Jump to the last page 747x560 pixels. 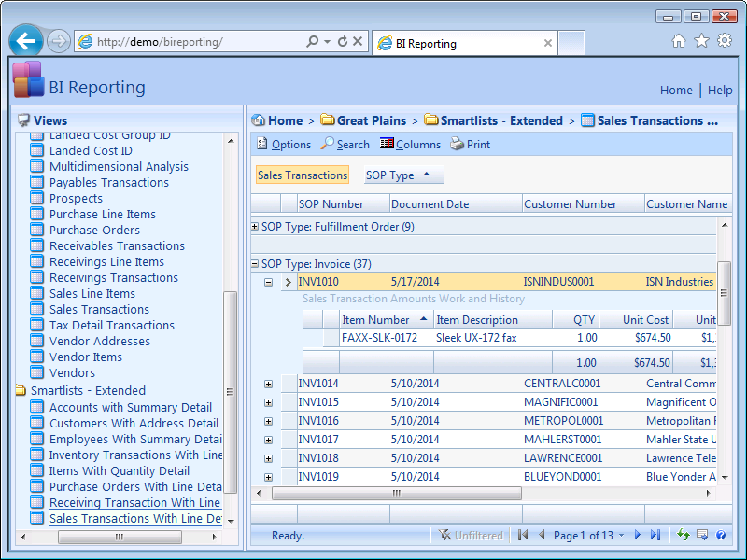tap(655, 535)
